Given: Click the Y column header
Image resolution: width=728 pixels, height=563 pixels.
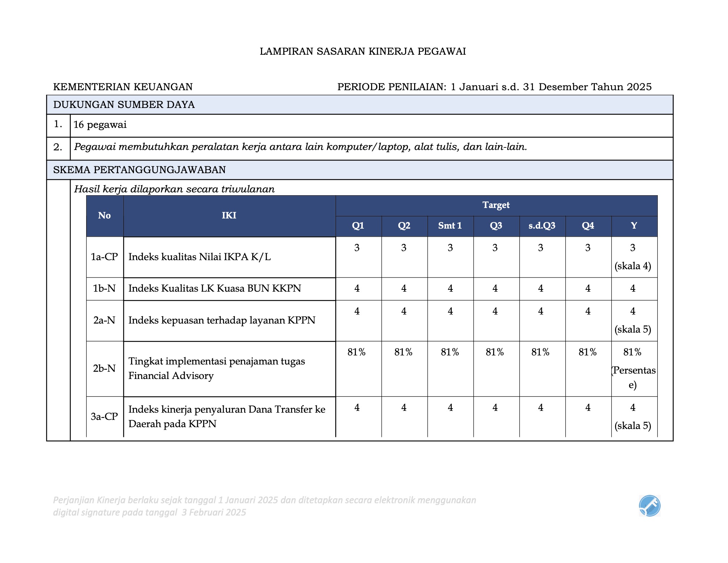Looking at the screenshot, I should [x=634, y=226].
